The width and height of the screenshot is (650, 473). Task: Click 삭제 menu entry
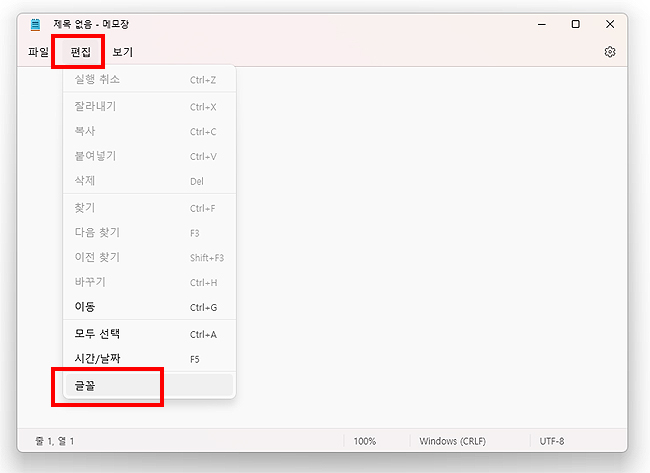(149, 181)
